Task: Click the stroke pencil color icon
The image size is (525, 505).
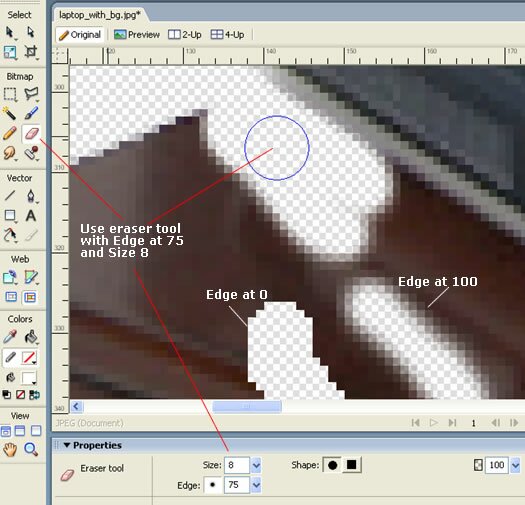Action: tap(10, 358)
